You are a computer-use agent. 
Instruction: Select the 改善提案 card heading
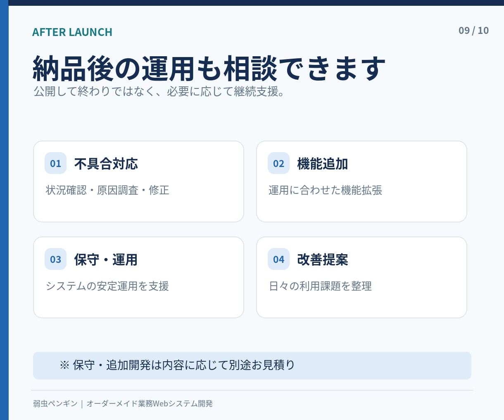(x=323, y=260)
